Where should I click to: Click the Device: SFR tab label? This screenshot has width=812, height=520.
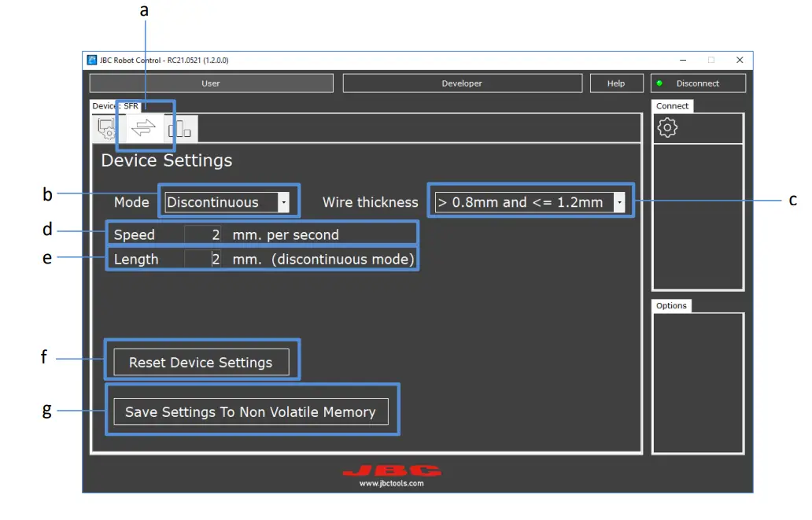115,106
